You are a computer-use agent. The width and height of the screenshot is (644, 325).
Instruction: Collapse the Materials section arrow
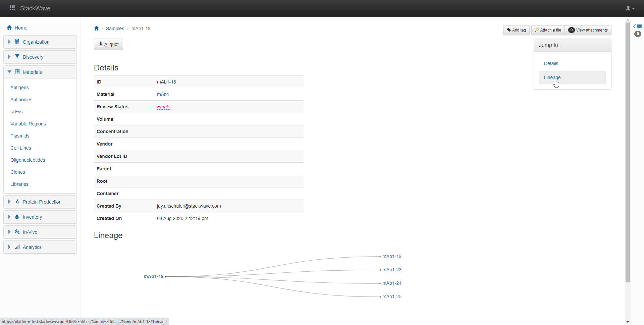[x=9, y=72]
